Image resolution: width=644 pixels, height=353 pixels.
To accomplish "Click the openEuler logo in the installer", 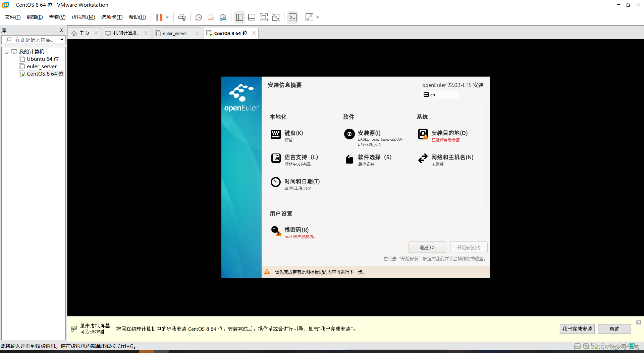I will pyautogui.click(x=241, y=98).
